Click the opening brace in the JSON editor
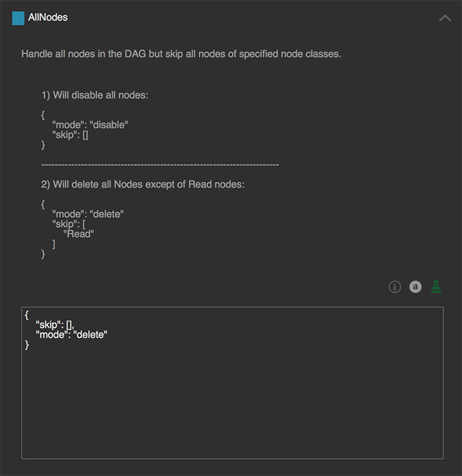462x476 pixels. tap(27, 315)
